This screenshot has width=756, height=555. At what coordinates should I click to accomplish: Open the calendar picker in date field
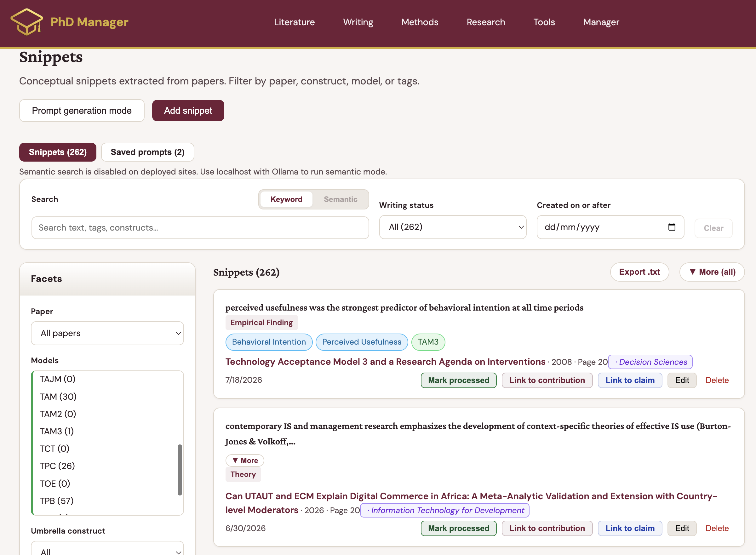pyautogui.click(x=671, y=227)
